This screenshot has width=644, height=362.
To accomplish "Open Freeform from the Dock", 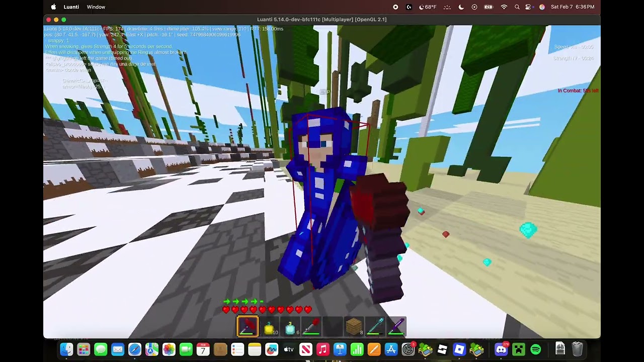I will click(272, 349).
